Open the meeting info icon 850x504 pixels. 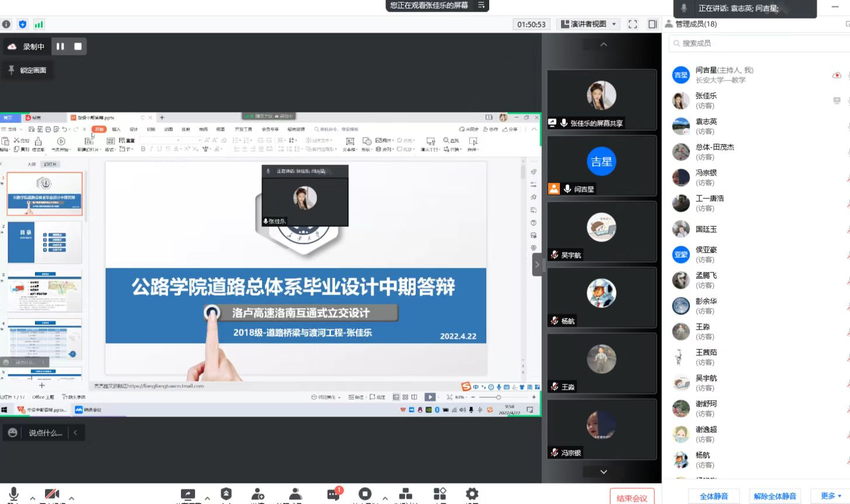click(6, 24)
